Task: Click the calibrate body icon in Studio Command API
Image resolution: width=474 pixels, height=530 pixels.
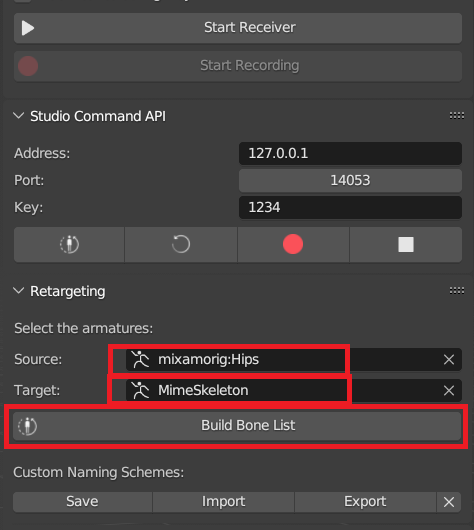Action: (x=69, y=244)
